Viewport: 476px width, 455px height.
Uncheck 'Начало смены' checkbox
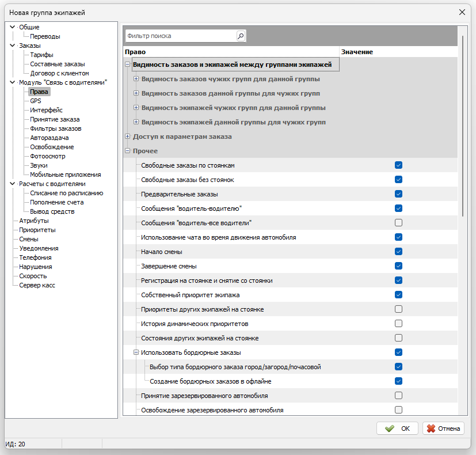399,252
